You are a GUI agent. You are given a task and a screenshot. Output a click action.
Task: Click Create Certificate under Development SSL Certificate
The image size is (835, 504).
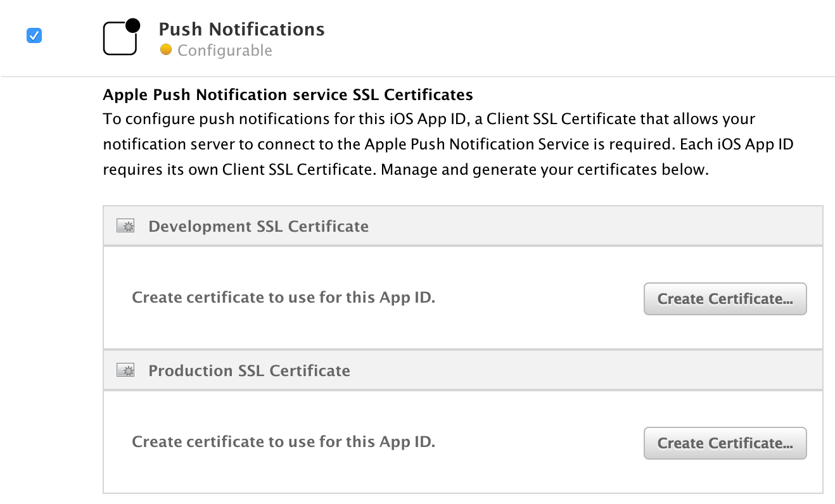click(x=725, y=298)
